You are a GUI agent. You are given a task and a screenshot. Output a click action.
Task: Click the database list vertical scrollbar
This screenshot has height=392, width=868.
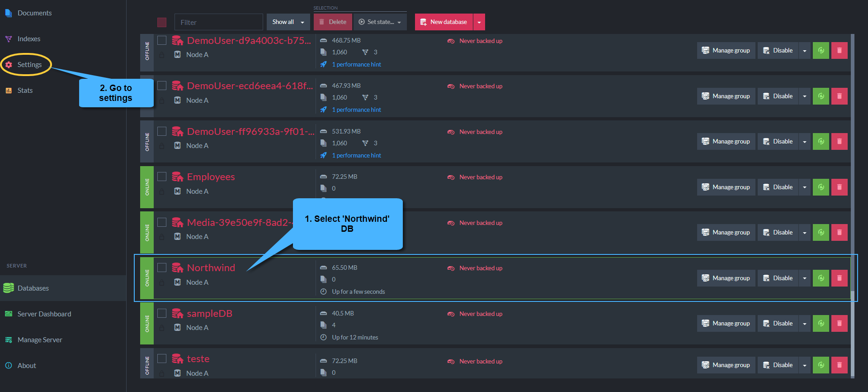pos(853,206)
